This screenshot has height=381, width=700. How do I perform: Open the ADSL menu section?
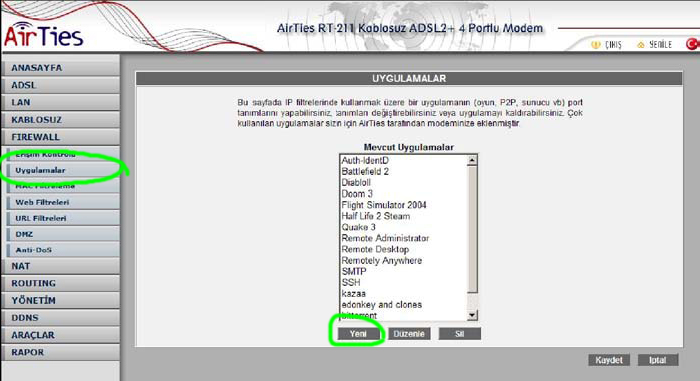click(61, 85)
